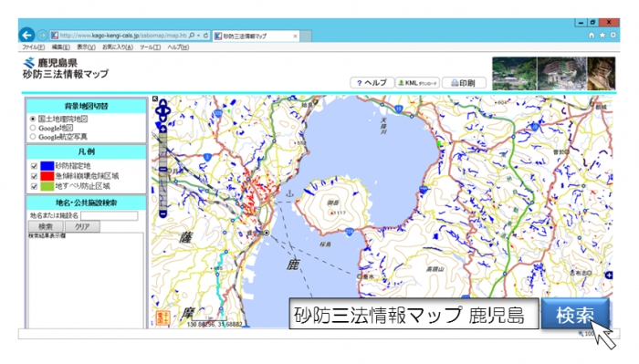This screenshot has height=364, width=639.
Task: Open the browser settings gear icon
Action: (613, 36)
